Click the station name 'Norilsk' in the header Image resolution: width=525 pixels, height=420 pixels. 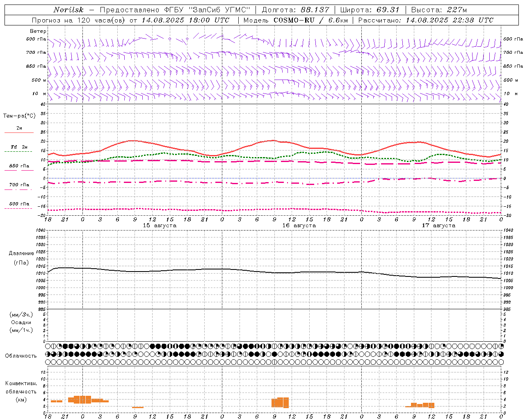68,10
